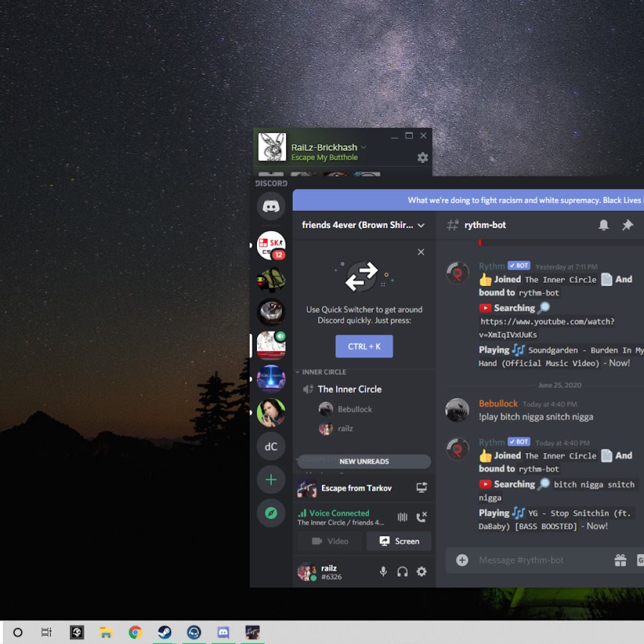Click the rythm-bot channel hash icon
The width and height of the screenshot is (644, 644).
[453, 225]
